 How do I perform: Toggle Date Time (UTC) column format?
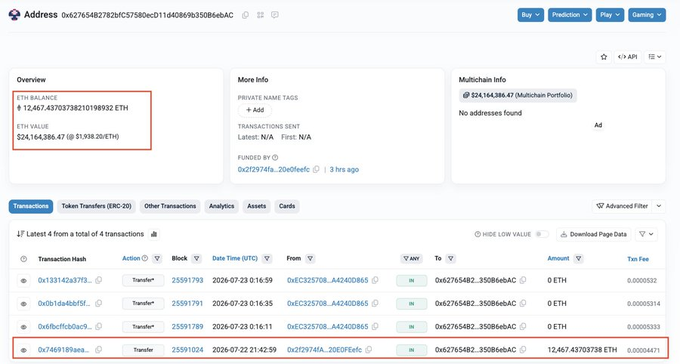pyautogui.click(x=235, y=258)
